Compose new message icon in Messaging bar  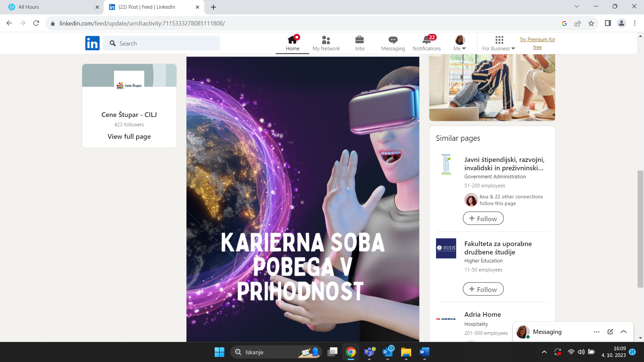[x=610, y=331]
